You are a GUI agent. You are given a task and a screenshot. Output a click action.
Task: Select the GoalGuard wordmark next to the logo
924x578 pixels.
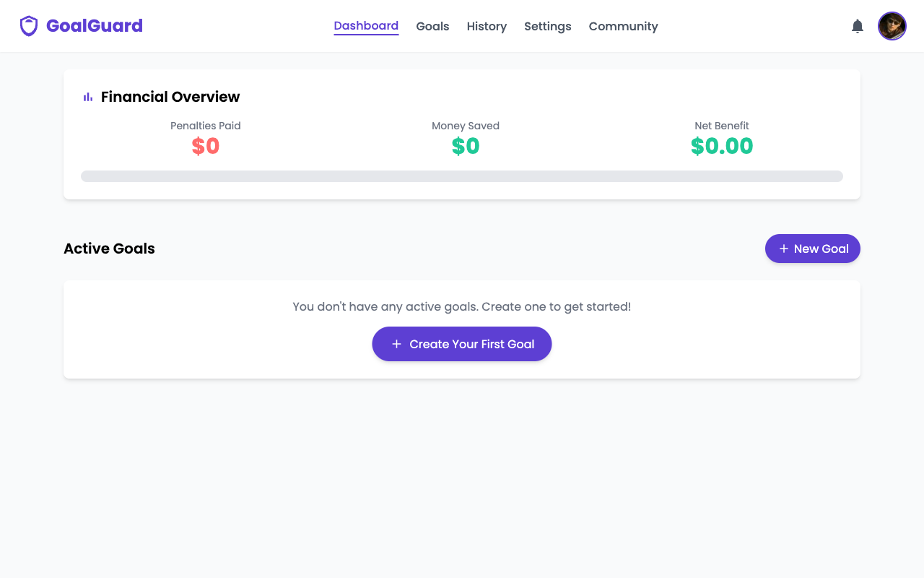pyautogui.click(x=93, y=26)
